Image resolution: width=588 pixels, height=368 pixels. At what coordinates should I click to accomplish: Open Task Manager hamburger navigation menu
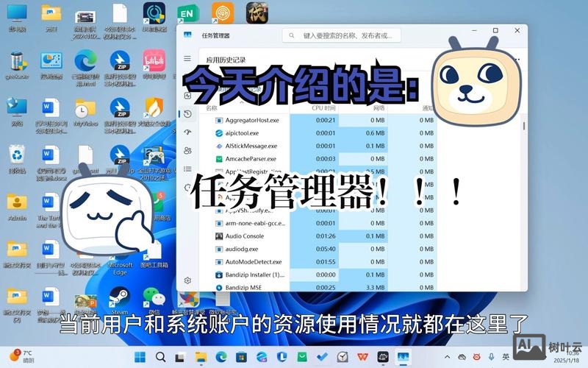click(187, 59)
